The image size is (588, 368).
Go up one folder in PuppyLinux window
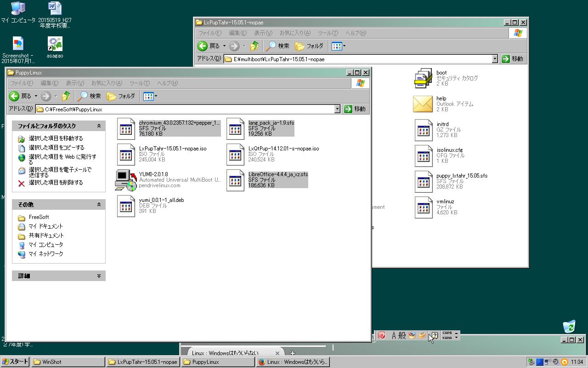pos(67,96)
